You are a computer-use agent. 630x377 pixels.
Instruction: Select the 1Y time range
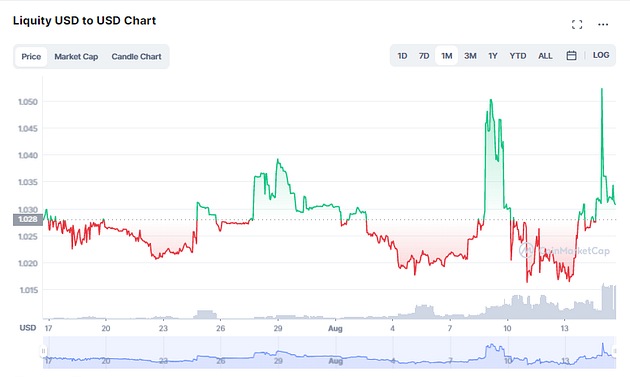[x=493, y=55]
